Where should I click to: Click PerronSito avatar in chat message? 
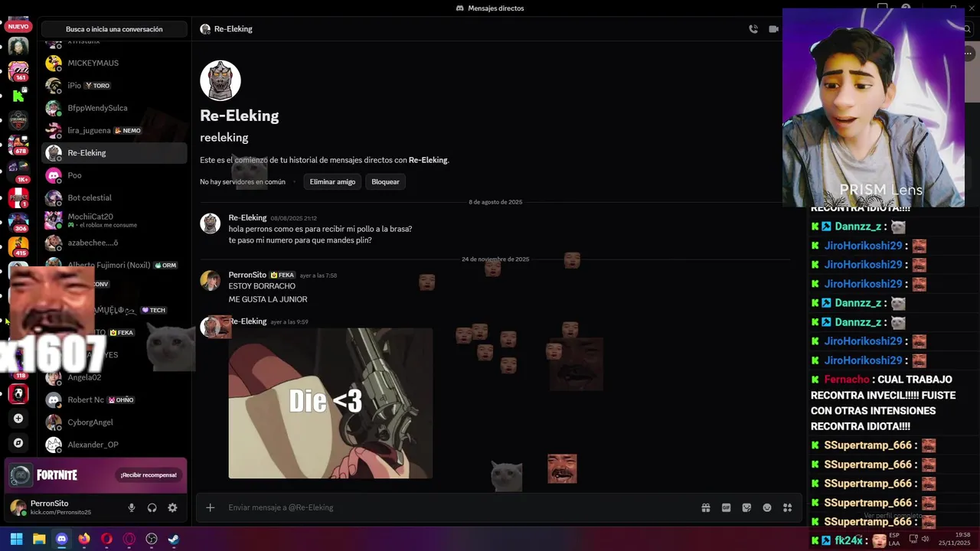[210, 280]
